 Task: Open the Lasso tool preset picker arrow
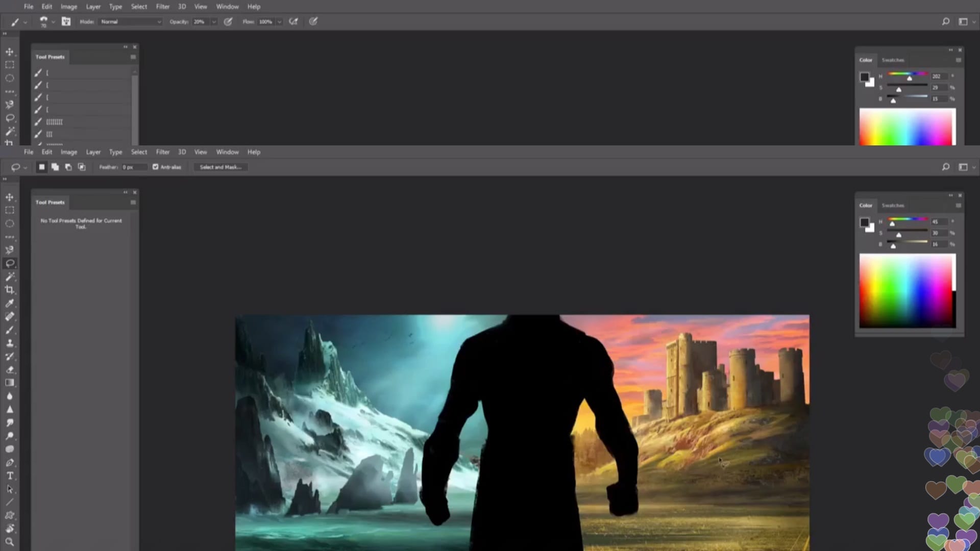[x=25, y=167]
